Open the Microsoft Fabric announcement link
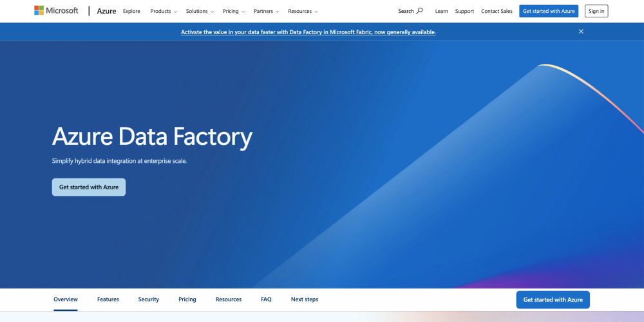This screenshot has width=644, height=322. point(308,32)
